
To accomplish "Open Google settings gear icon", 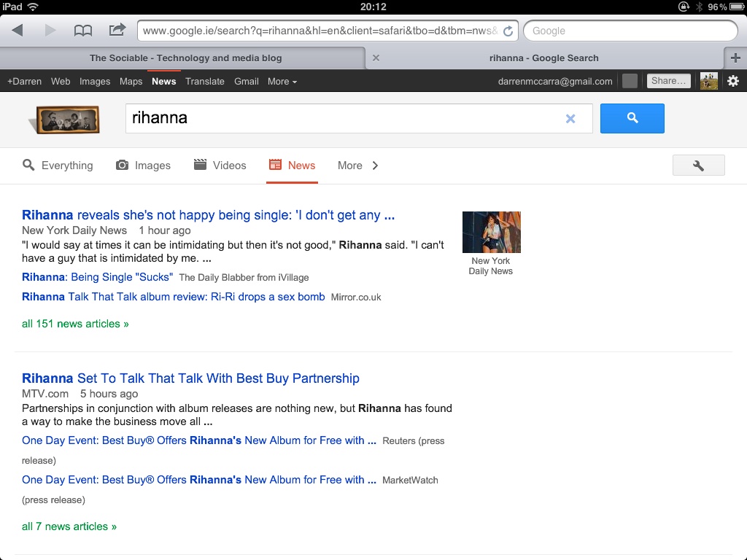I will click(732, 81).
